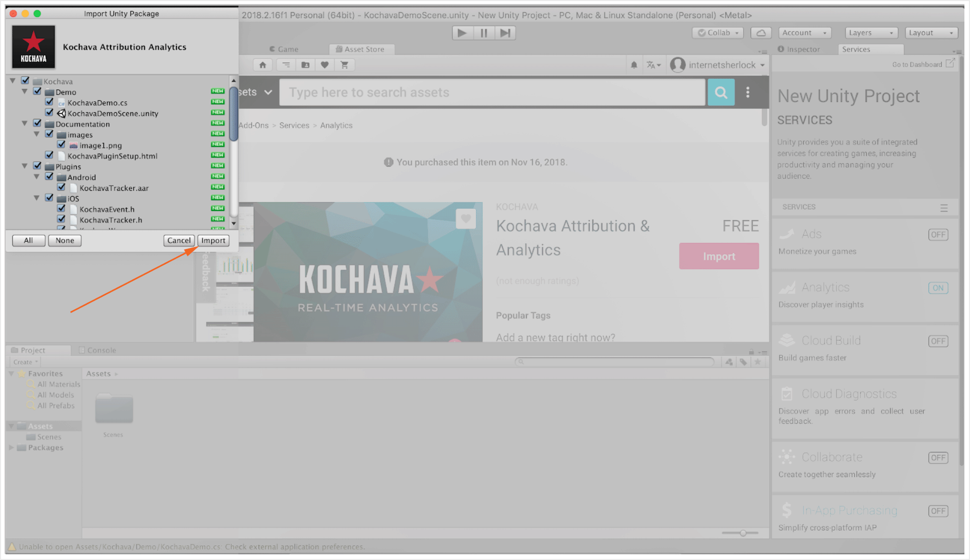Open the Layout dropdown

[x=931, y=33]
